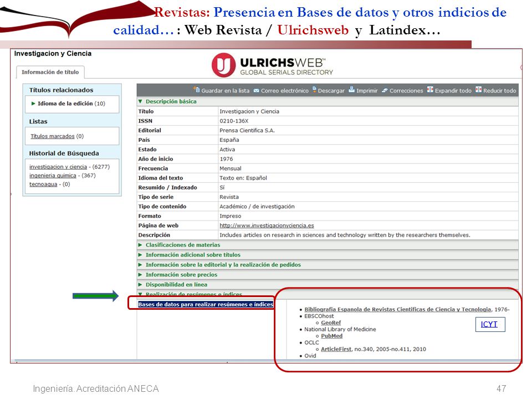Select the Descripción text about research articles
This screenshot has height=399, width=532.
(x=345, y=235)
